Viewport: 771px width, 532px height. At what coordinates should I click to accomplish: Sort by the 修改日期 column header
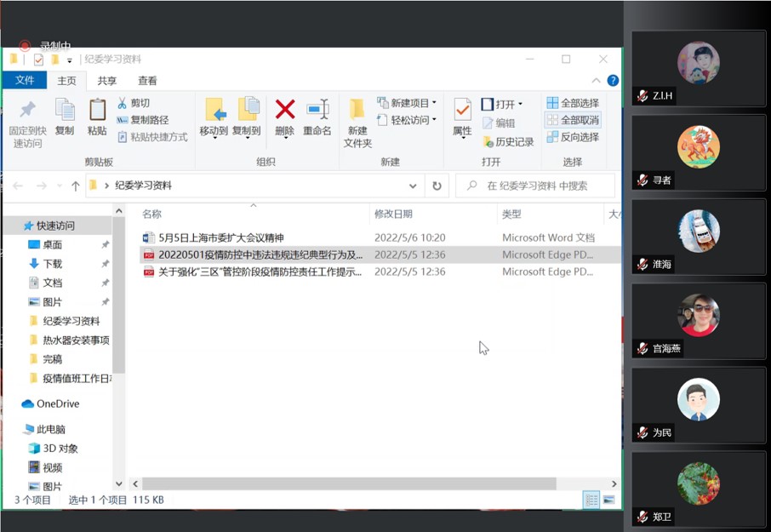pos(393,214)
